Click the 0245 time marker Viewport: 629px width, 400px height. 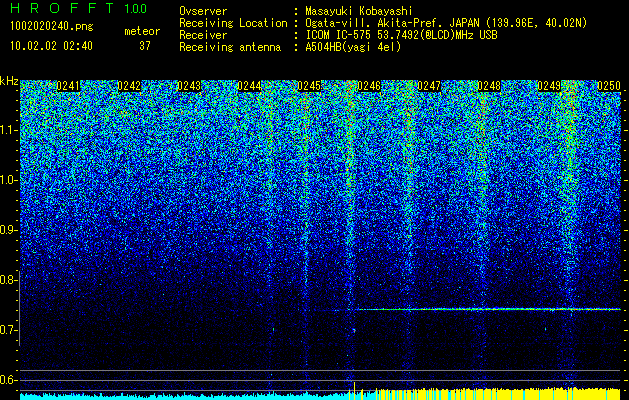(x=309, y=86)
